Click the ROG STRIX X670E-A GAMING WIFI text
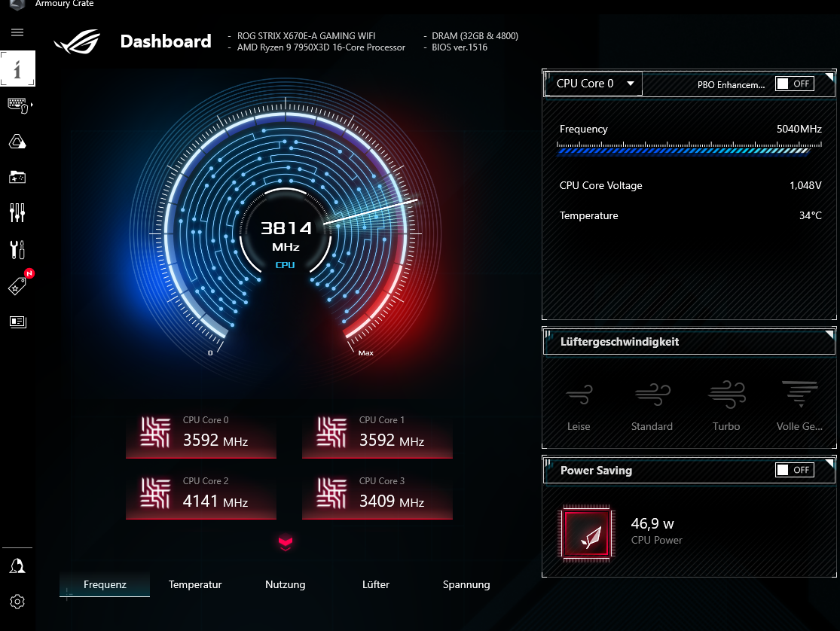The height and width of the screenshot is (631, 840). tap(306, 36)
